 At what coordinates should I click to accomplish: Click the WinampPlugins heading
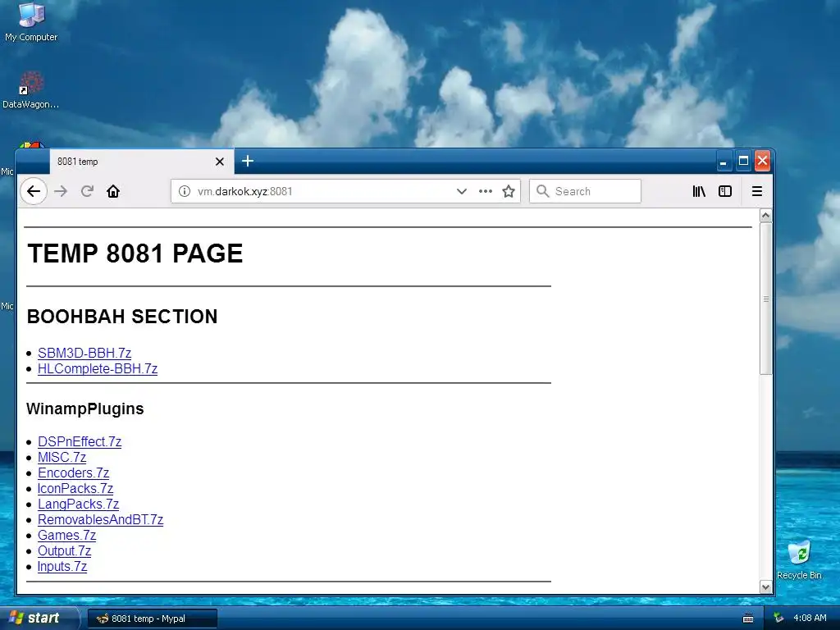pyautogui.click(x=85, y=409)
